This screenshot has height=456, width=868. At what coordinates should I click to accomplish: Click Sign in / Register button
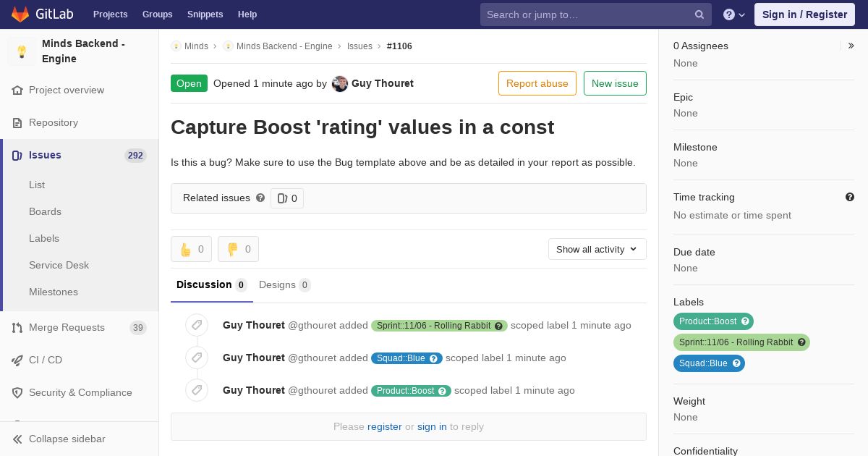tap(804, 14)
